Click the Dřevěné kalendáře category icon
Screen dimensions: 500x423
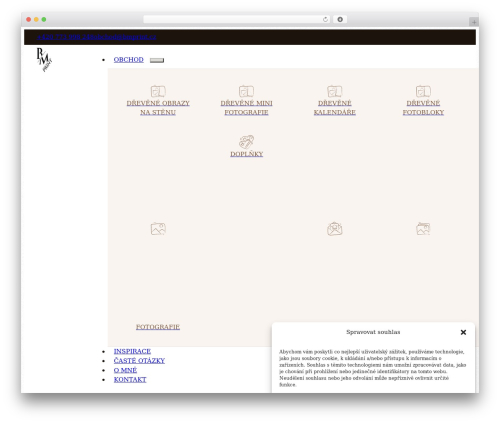335,91
